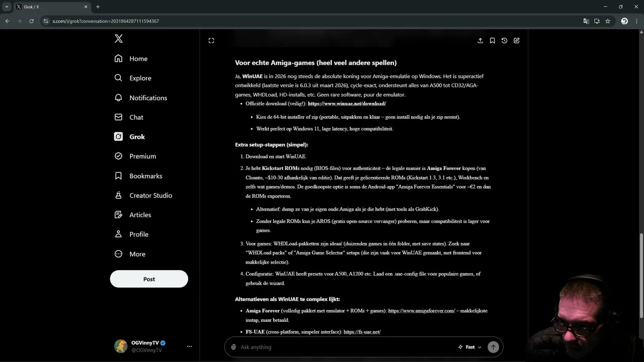Reload the page in browser
Viewport: 644px width, 362px height.
[31, 21]
